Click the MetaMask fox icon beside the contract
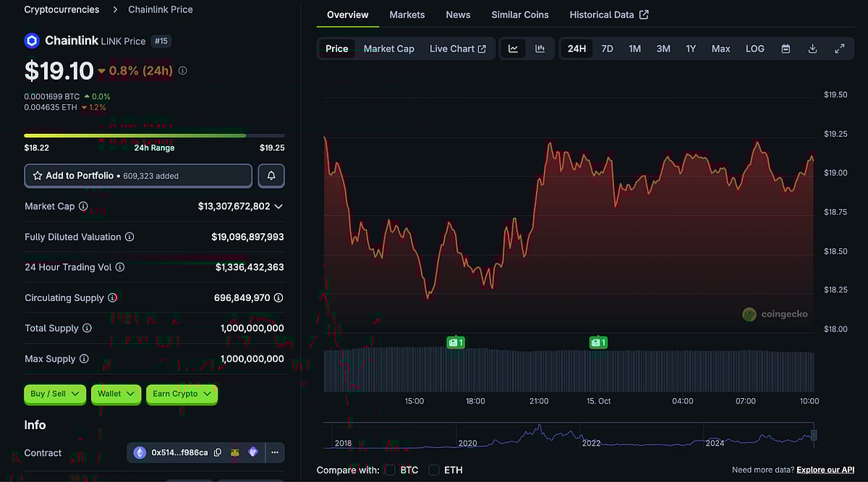Viewport: 868px width, 482px height. (234, 452)
